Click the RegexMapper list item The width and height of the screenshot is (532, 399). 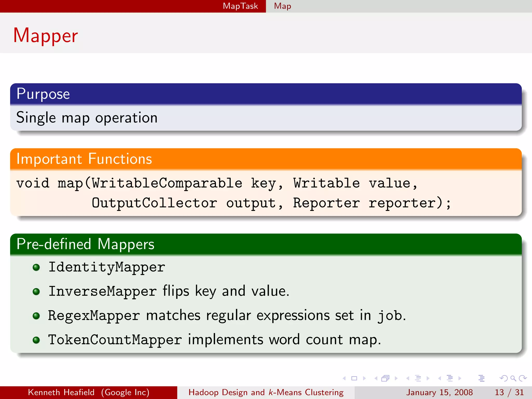click(227, 316)
